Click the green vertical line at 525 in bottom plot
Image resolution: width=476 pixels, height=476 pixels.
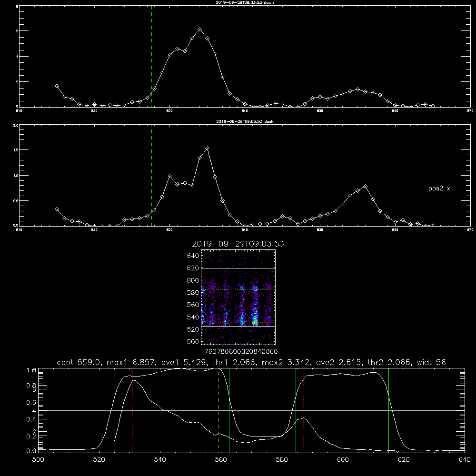coord(115,410)
